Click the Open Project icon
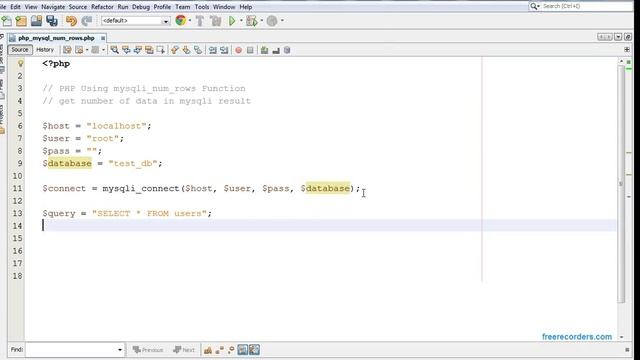The image size is (640, 360). [x=37, y=21]
